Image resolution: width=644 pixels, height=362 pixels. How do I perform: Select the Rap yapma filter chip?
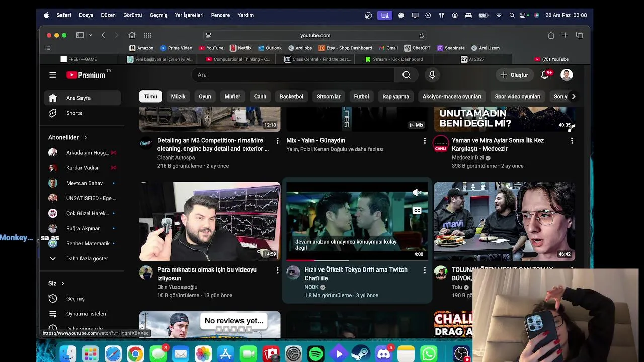395,97
